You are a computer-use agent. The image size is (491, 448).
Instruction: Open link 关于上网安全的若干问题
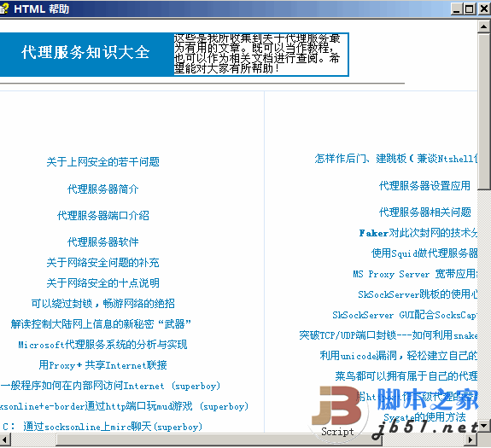[103, 162]
